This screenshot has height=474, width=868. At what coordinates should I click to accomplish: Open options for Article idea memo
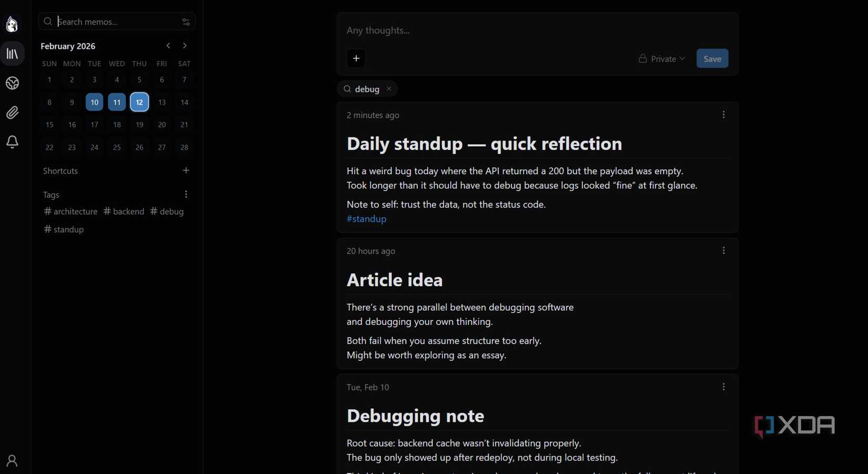723,251
